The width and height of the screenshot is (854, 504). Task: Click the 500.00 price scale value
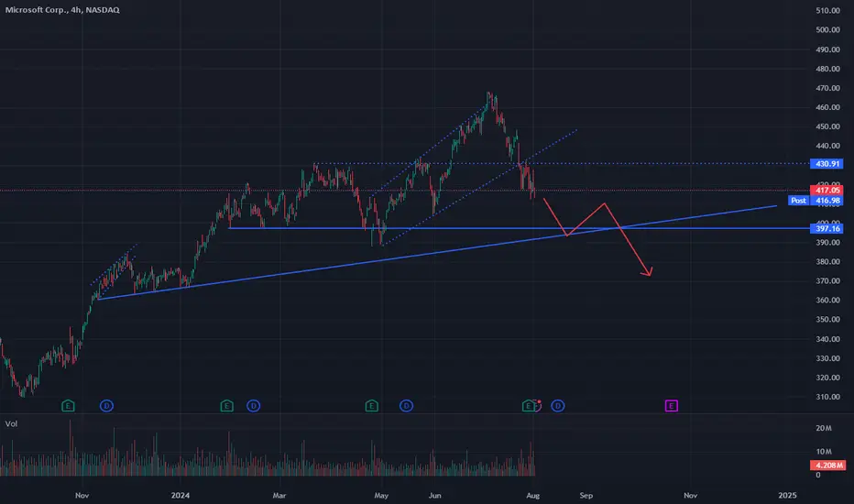[827, 30]
